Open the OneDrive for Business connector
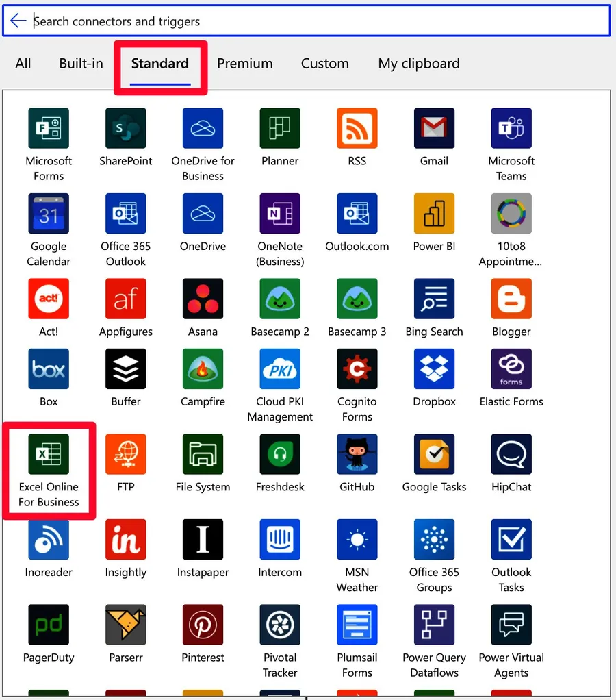The width and height of the screenshot is (616, 700). (203, 127)
